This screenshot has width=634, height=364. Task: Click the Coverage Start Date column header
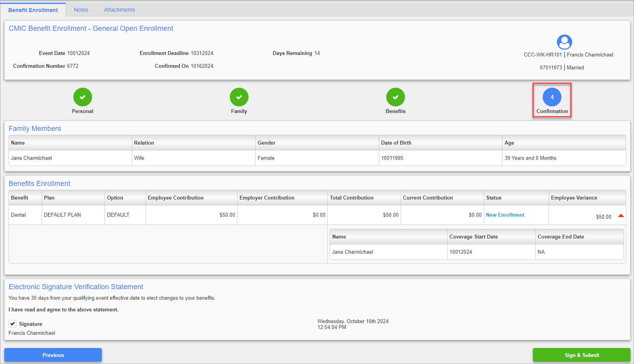491,237
